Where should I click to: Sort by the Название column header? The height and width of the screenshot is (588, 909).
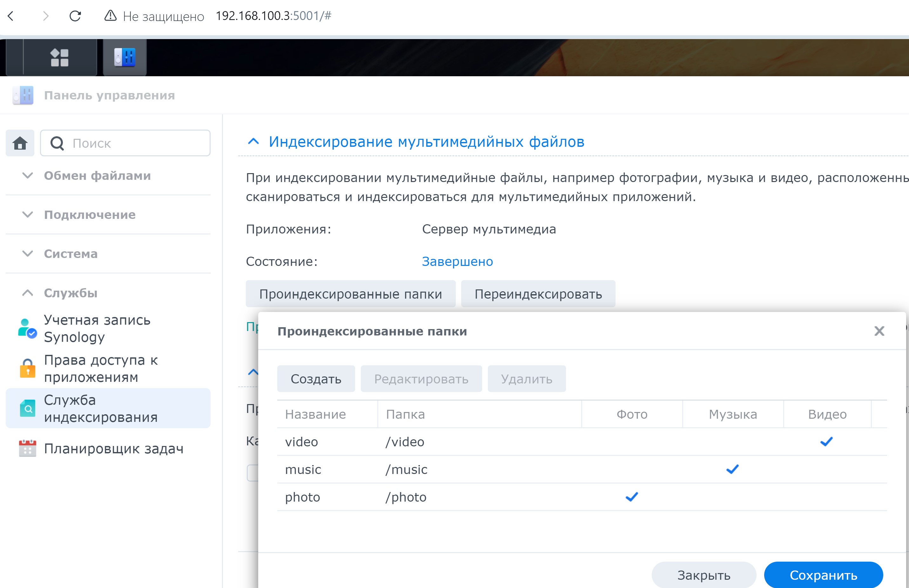[315, 414]
